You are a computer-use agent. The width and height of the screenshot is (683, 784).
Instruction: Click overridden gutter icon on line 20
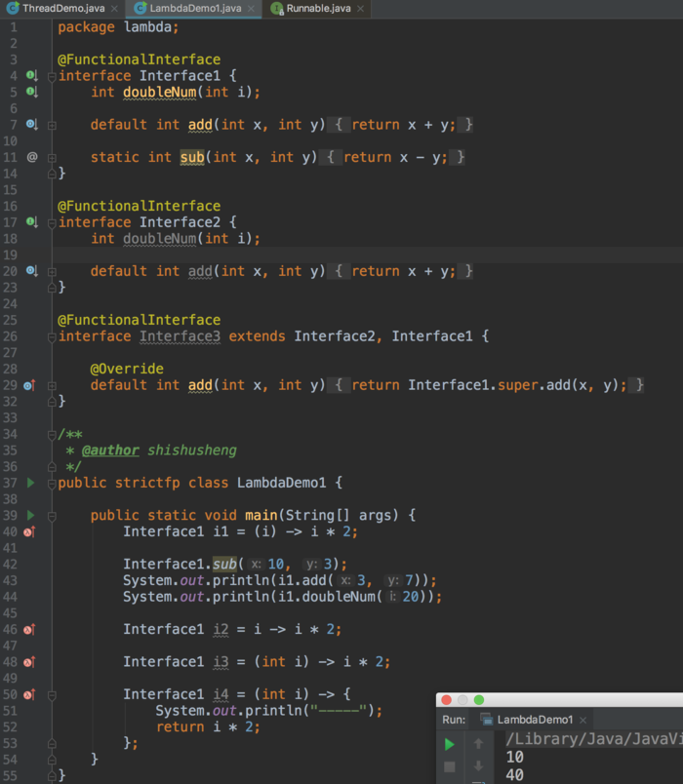(x=31, y=271)
